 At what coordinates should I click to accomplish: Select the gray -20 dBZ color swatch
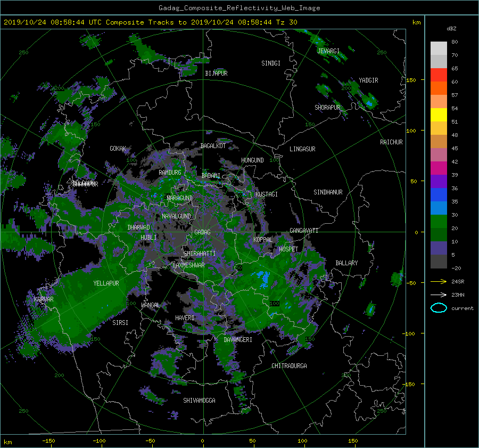[x=439, y=262]
